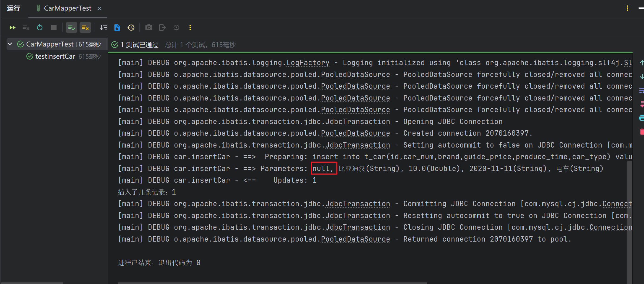Rerun tests with the double-arrow run icon
This screenshot has height=284, width=644.
tap(12, 28)
